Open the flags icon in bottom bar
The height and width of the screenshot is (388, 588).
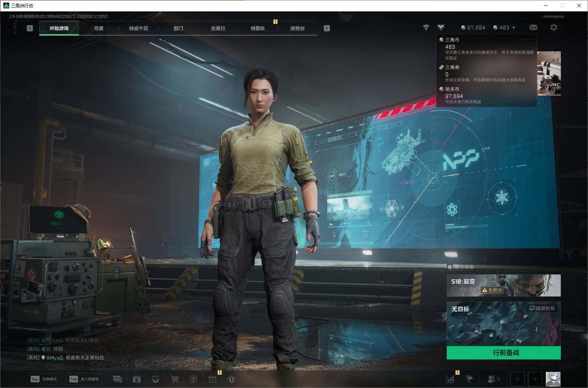coord(469,379)
